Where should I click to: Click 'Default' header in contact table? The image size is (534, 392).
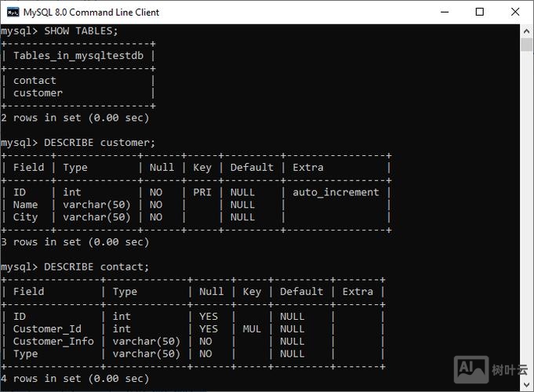click(x=301, y=292)
